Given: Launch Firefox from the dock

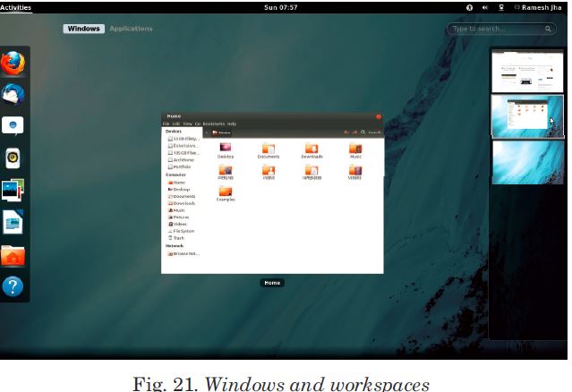Looking at the screenshot, I should pos(13,63).
